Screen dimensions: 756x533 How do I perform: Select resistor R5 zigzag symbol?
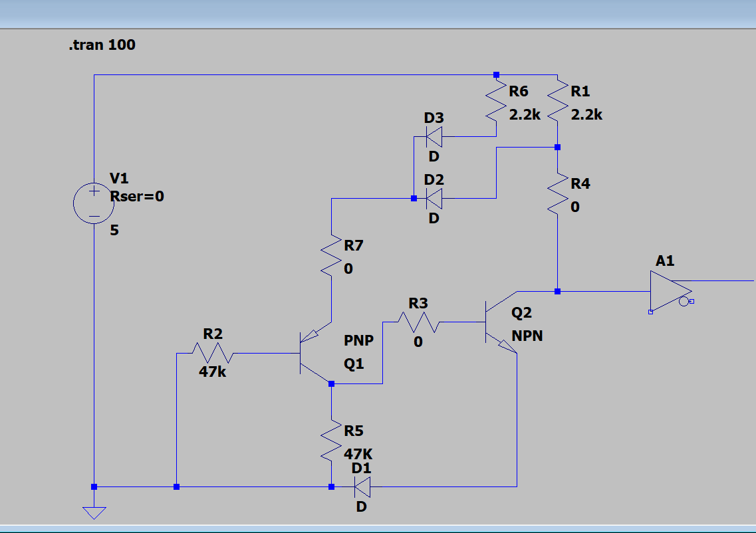(331, 441)
